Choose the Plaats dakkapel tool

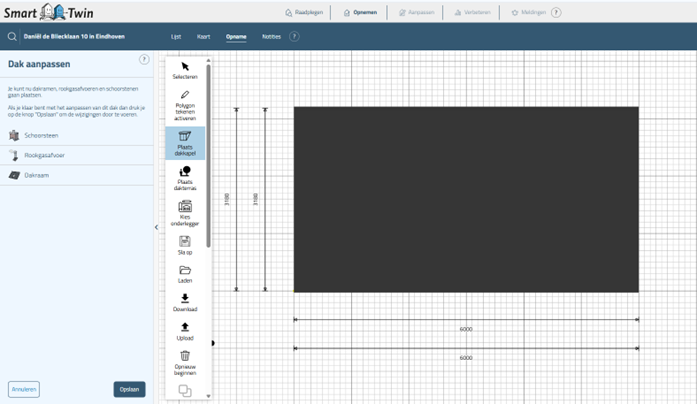click(x=185, y=137)
